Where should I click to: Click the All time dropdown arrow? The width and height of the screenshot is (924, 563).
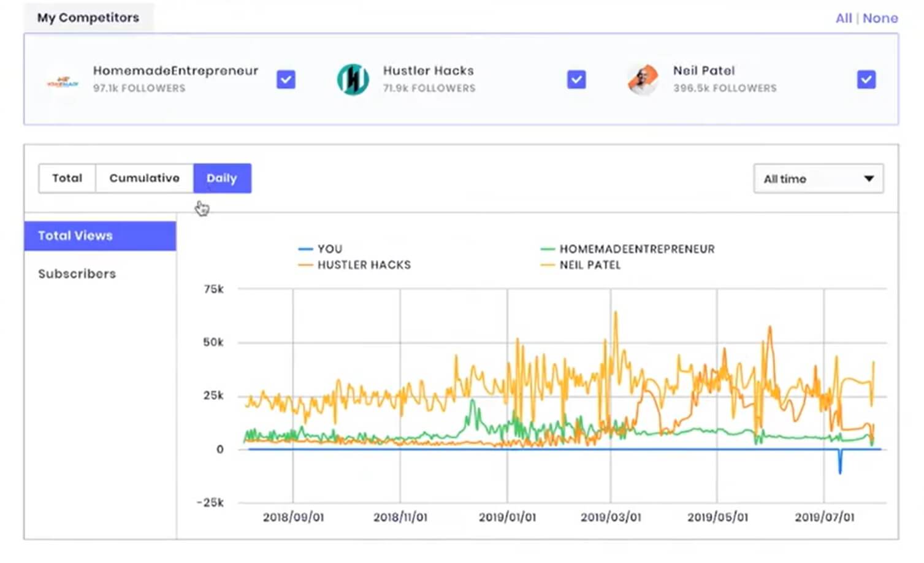869,178
